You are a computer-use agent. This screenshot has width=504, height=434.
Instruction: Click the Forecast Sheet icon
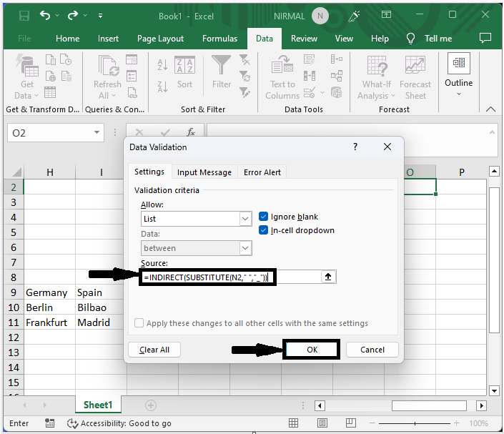click(x=415, y=77)
